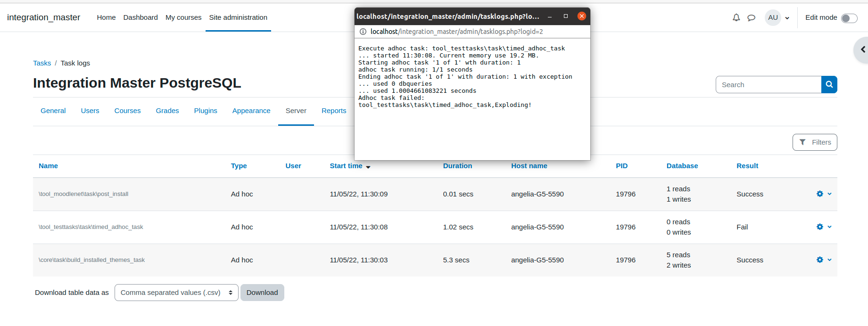Sort table by Name column
The height and width of the screenshot is (326, 868).
pos(48,166)
